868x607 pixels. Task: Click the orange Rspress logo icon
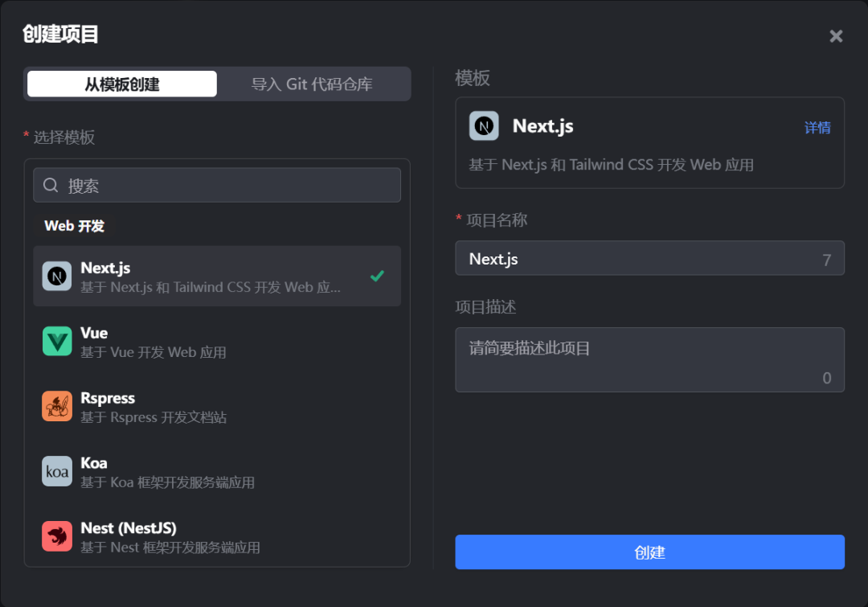pyautogui.click(x=57, y=407)
